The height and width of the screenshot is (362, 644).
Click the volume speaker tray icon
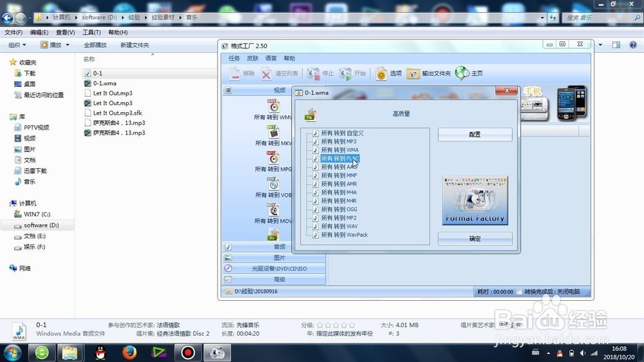(x=583, y=353)
